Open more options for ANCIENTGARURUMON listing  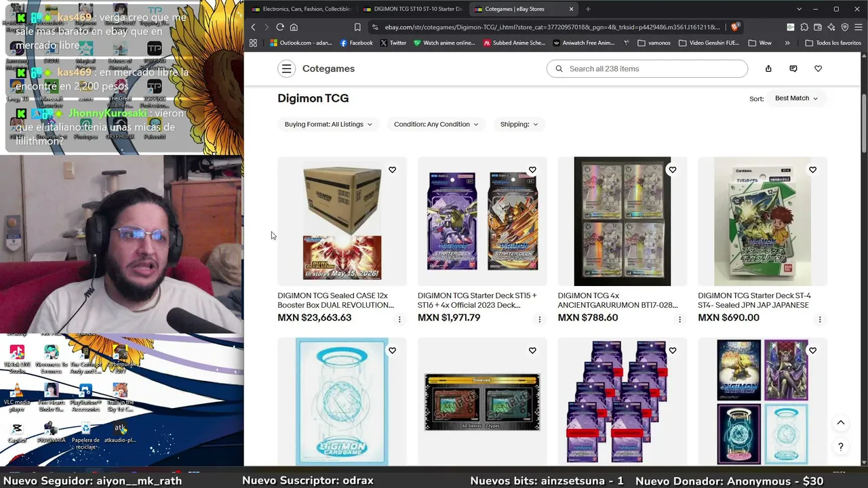click(x=679, y=319)
